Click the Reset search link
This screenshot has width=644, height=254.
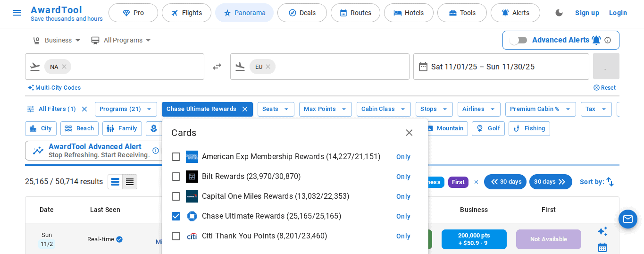[x=604, y=88]
